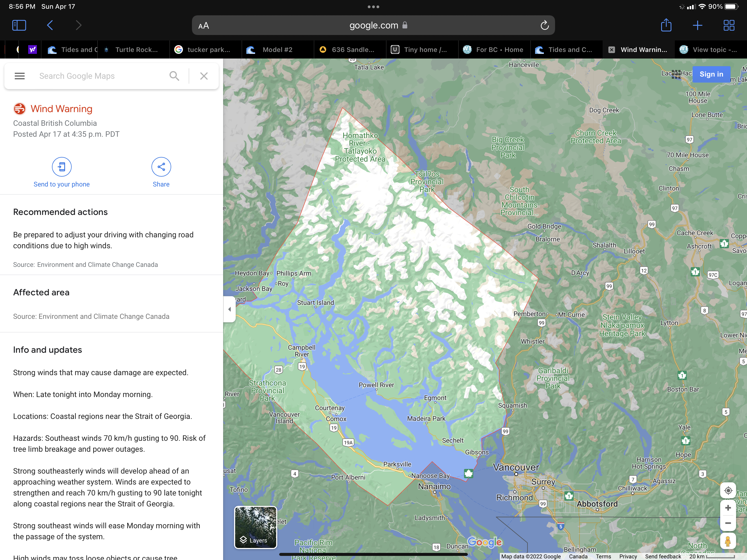Show your location on the map
The height and width of the screenshot is (560, 747).
click(728, 490)
